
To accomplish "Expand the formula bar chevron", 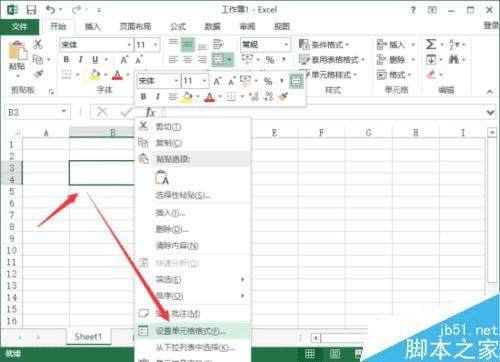I will (490, 113).
